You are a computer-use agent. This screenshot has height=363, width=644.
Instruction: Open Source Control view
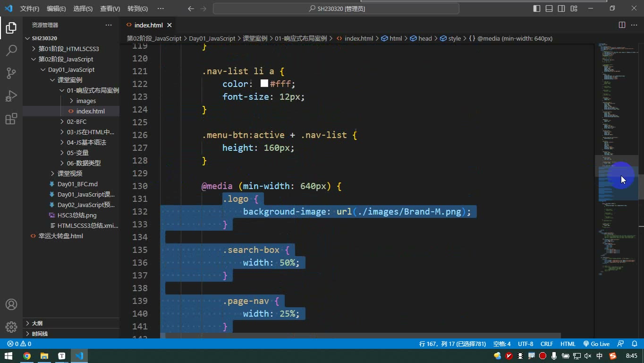[11, 73]
